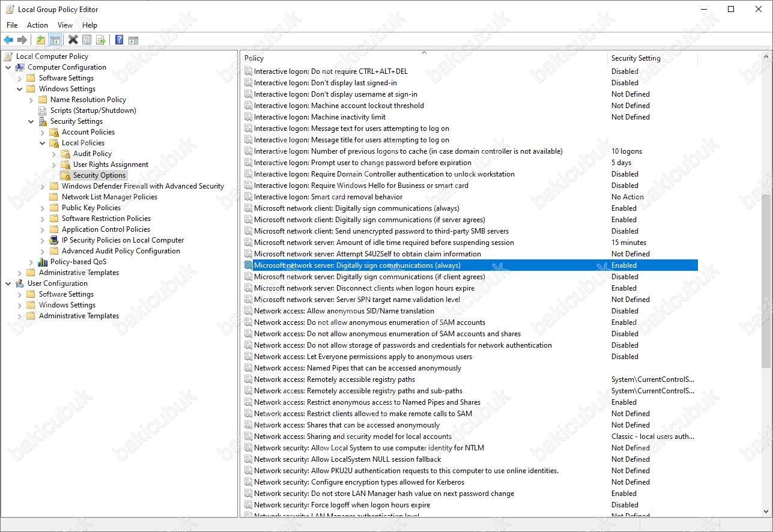Open Properties toolbar icon
Viewport: 773px width, 532px height.
pyautogui.click(x=87, y=40)
